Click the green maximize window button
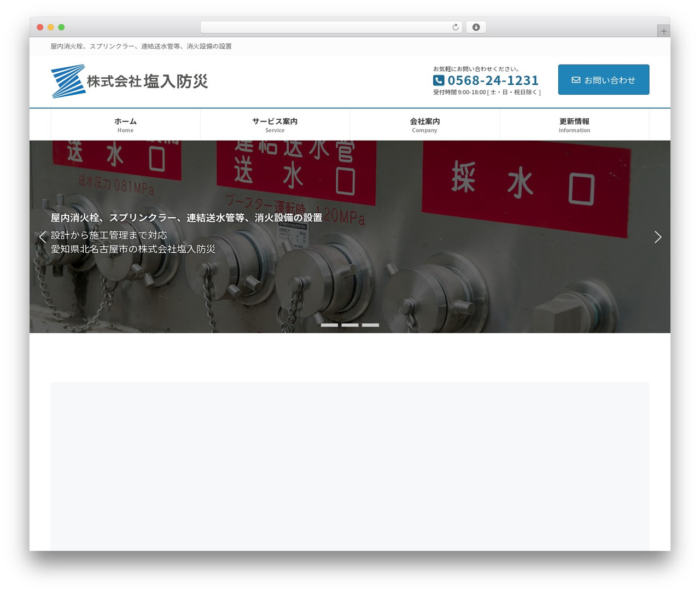Screen dimensions: 700x593 point(61,27)
